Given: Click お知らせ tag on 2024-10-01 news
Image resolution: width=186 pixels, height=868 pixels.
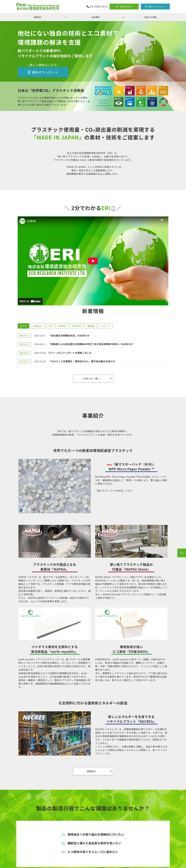Looking at the screenshot, I should 24,336.
